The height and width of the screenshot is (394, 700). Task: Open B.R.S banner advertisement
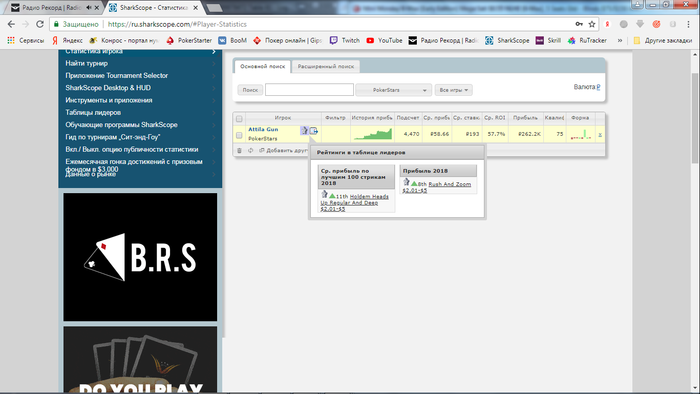(x=140, y=257)
